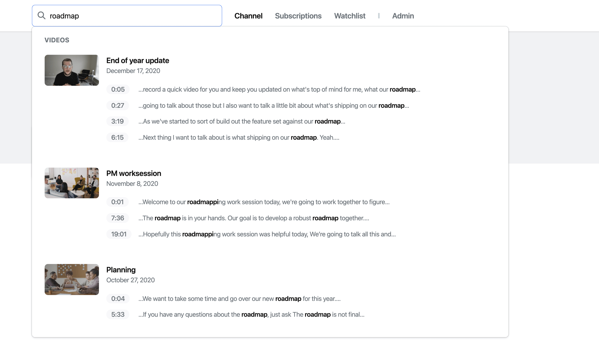This screenshot has height=364, width=599.
Task: Click the End of year update title
Action: [x=138, y=60]
